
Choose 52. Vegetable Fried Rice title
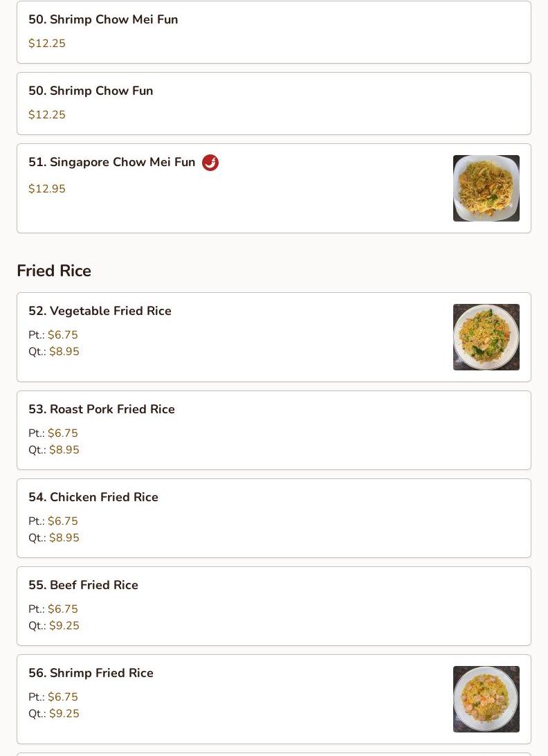pyautogui.click(x=100, y=311)
